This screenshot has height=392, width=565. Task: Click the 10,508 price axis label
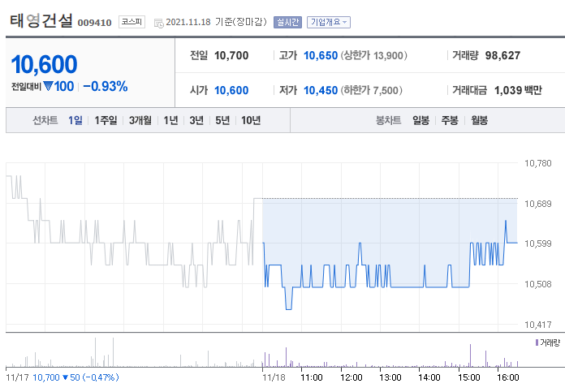click(538, 284)
